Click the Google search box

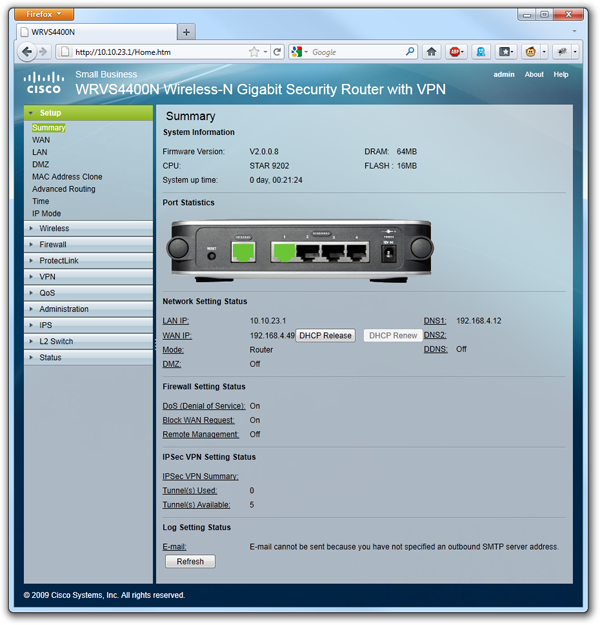pos(357,52)
